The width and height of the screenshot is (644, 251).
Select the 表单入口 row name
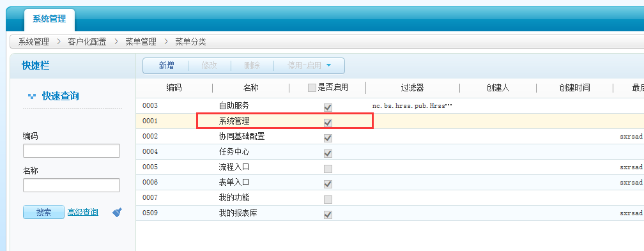[234, 182]
